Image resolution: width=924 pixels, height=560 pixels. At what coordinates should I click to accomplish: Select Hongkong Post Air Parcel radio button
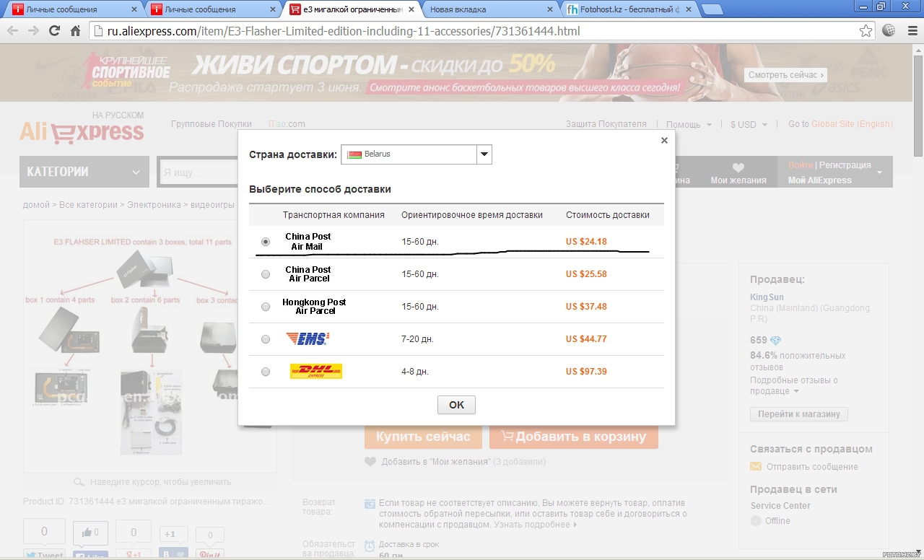pos(266,307)
